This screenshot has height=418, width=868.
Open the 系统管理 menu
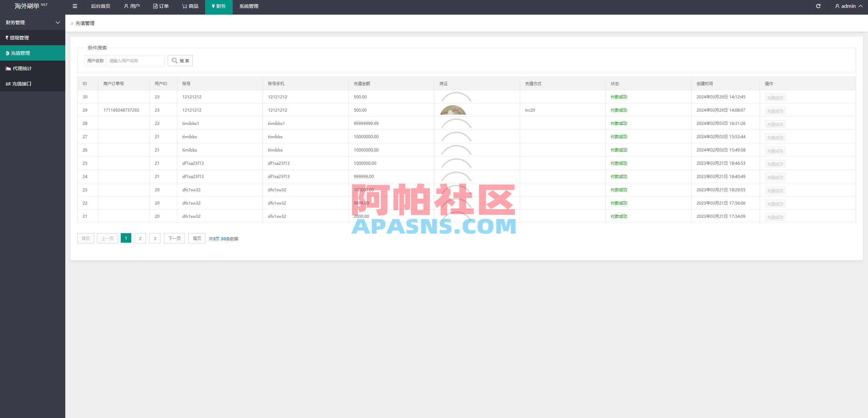point(248,6)
